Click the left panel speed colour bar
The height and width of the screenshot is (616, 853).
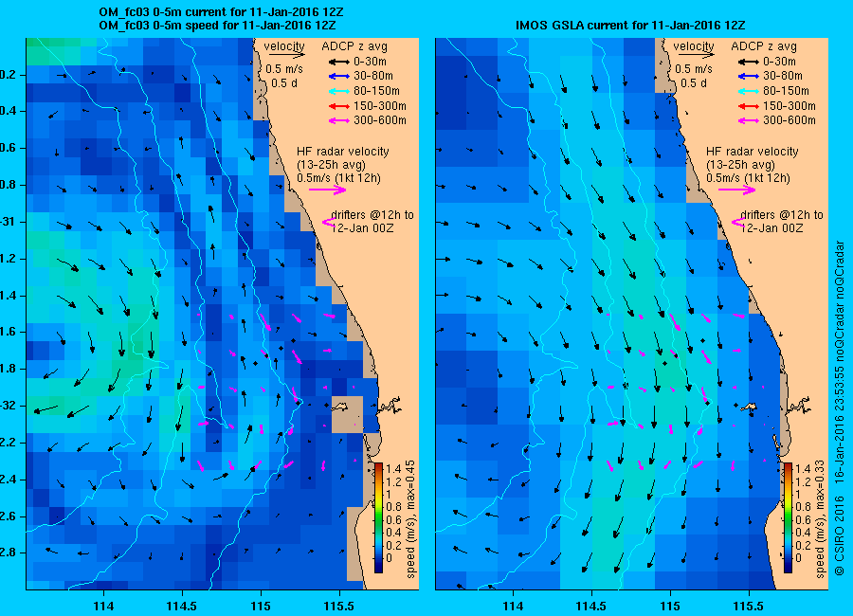(378, 517)
